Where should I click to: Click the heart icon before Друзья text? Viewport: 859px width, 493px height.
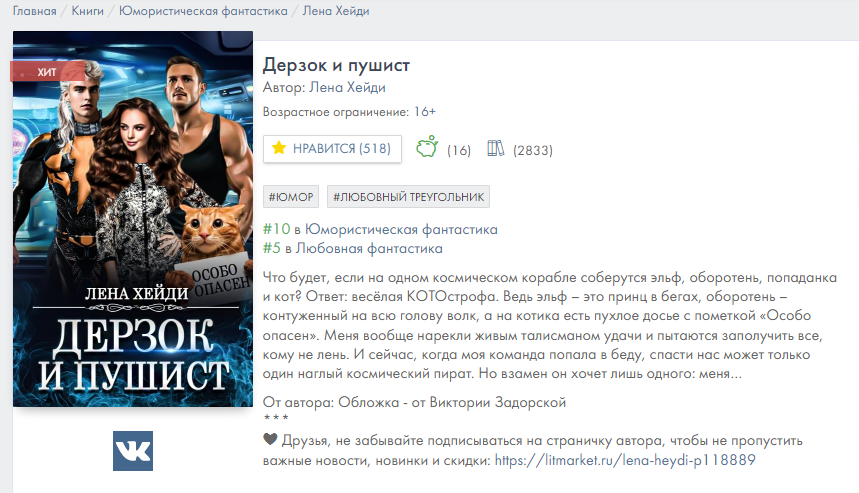pyautogui.click(x=270, y=439)
